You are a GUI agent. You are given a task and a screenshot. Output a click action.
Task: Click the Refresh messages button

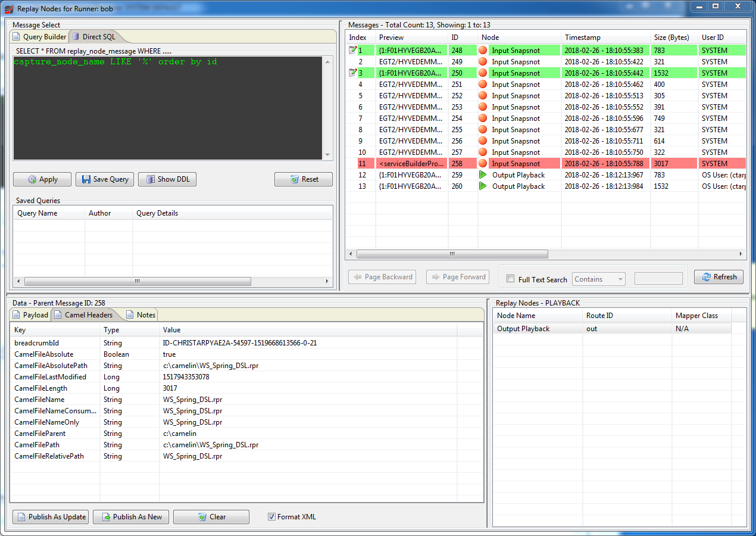pyautogui.click(x=718, y=277)
